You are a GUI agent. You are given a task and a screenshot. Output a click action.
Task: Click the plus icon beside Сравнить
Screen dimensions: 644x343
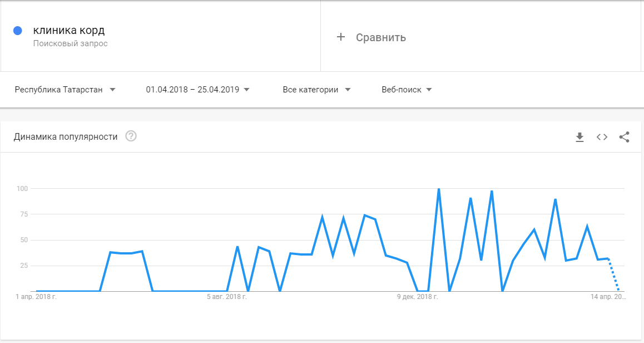pyautogui.click(x=341, y=37)
